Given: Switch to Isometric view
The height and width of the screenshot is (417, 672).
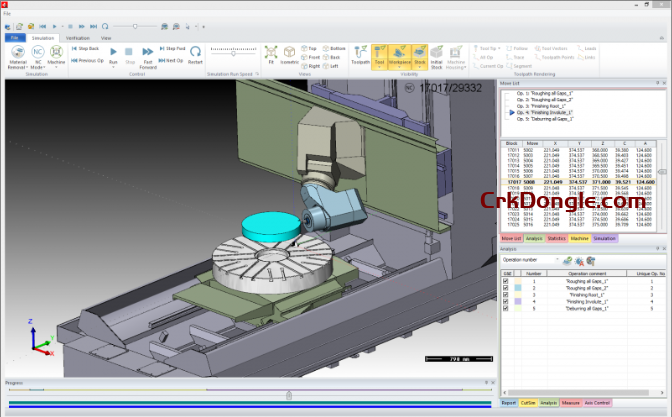Looking at the screenshot, I should 289,54.
